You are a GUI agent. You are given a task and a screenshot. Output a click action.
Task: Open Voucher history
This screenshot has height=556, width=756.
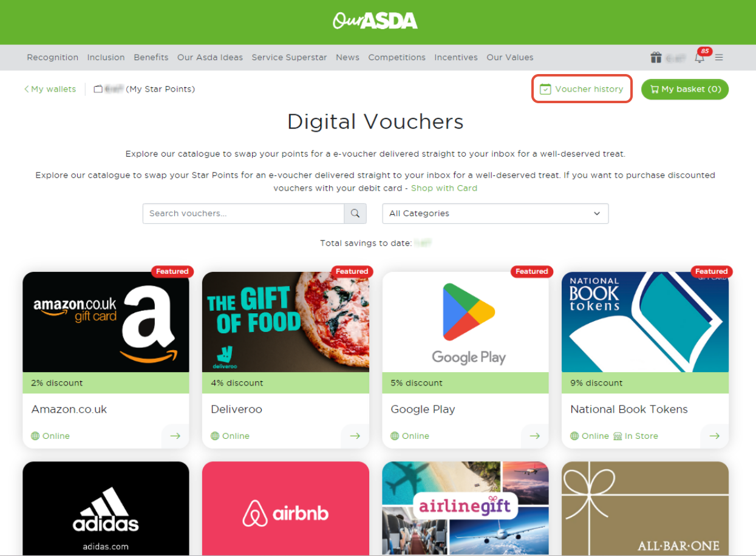coord(582,89)
